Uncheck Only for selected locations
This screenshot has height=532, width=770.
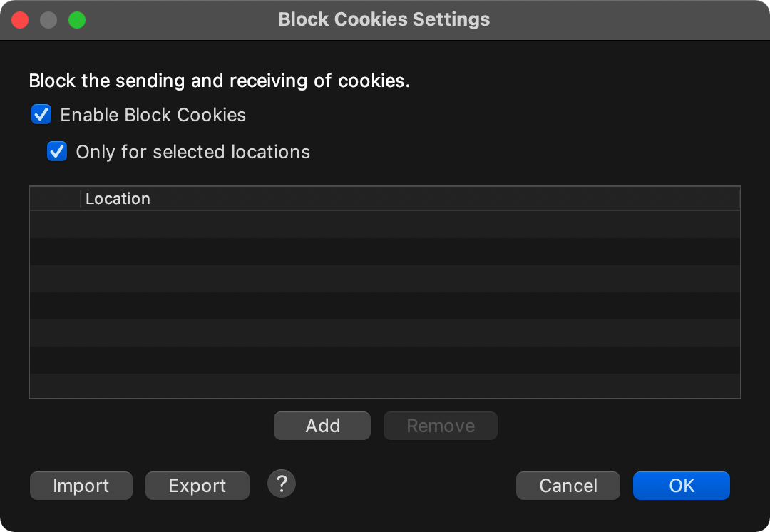pos(57,152)
